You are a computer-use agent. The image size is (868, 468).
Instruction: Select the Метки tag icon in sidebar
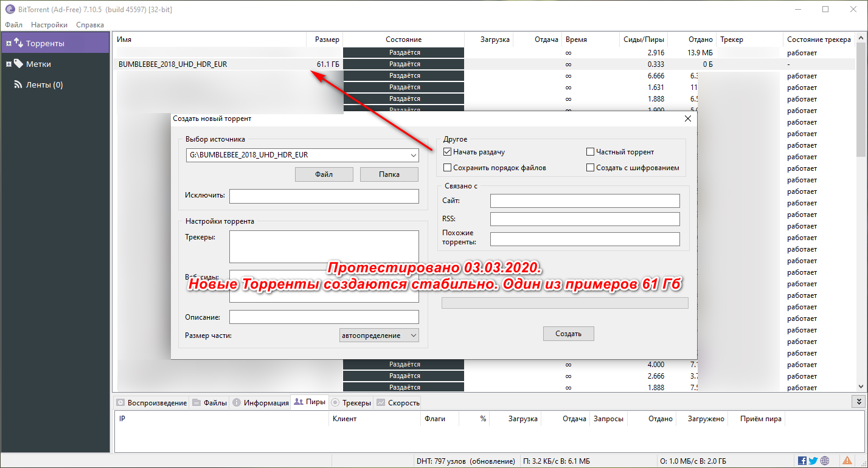(x=18, y=64)
